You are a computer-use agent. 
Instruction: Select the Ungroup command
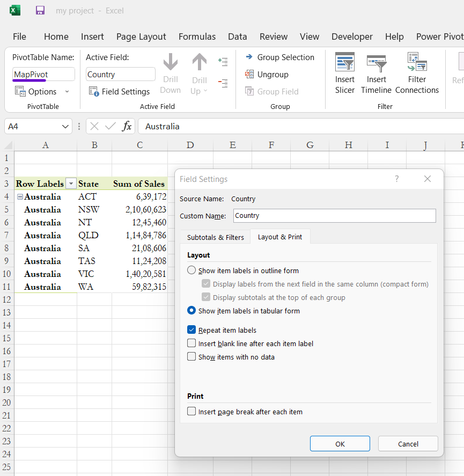273,76
